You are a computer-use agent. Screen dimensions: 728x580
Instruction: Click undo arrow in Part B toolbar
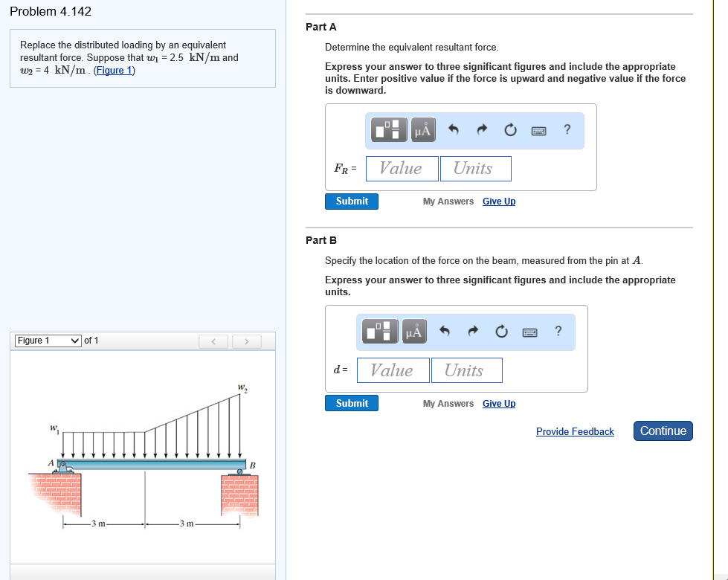pyautogui.click(x=445, y=331)
